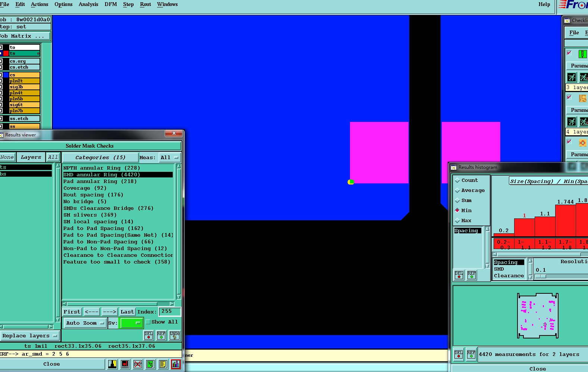Click REF icon under Spacing list in histogram

pyautogui.click(x=472, y=275)
